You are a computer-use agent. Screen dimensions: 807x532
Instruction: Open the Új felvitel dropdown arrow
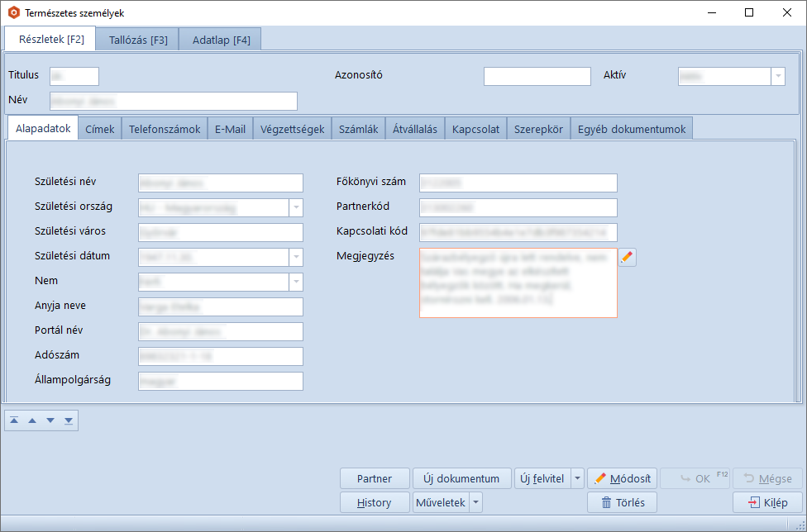pyautogui.click(x=577, y=478)
